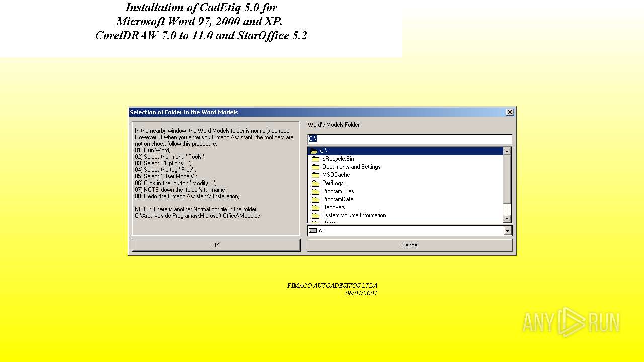The image size is (644, 362).
Task: Click the folder list scroll down arrow
Action: (x=507, y=219)
